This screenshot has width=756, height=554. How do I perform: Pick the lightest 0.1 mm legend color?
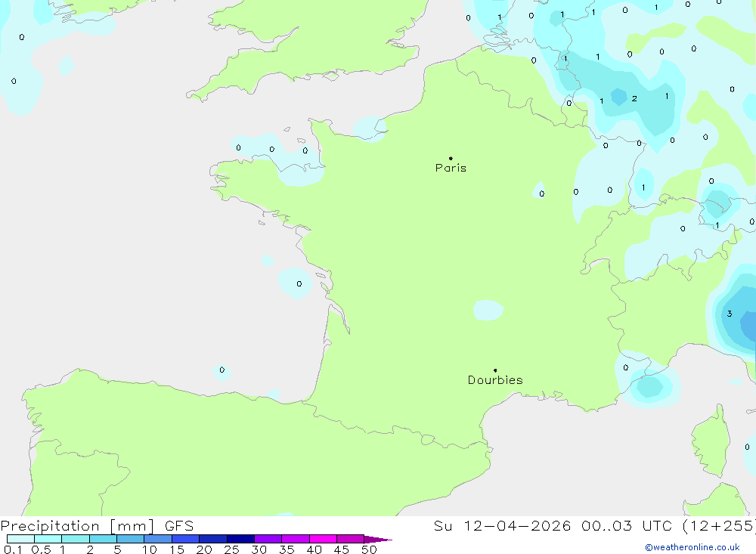20,539
